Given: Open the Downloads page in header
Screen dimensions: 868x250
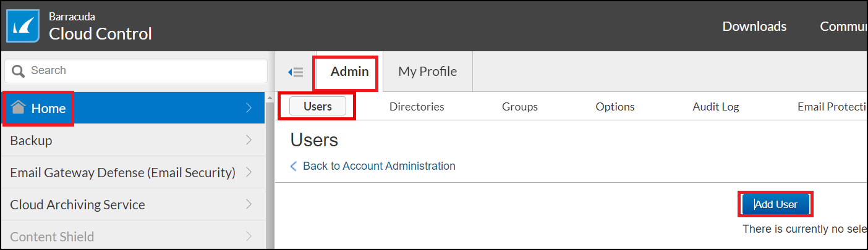Looking at the screenshot, I should tap(754, 27).
